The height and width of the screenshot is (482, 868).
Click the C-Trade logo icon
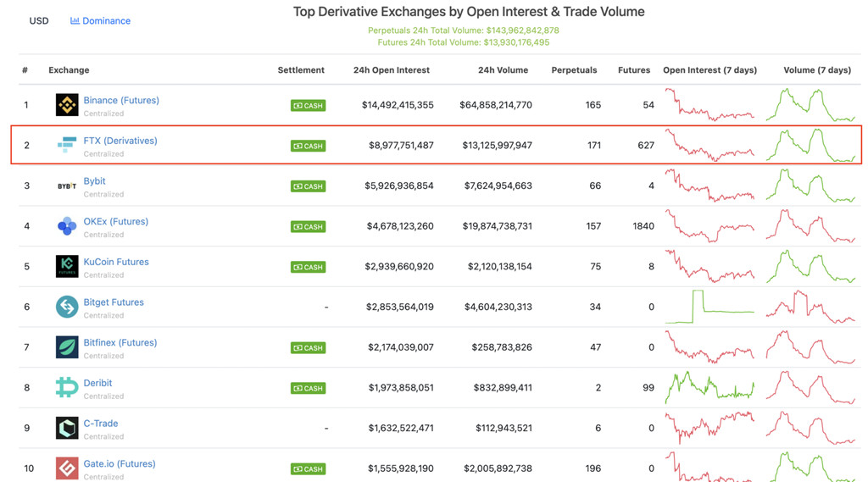(67, 428)
